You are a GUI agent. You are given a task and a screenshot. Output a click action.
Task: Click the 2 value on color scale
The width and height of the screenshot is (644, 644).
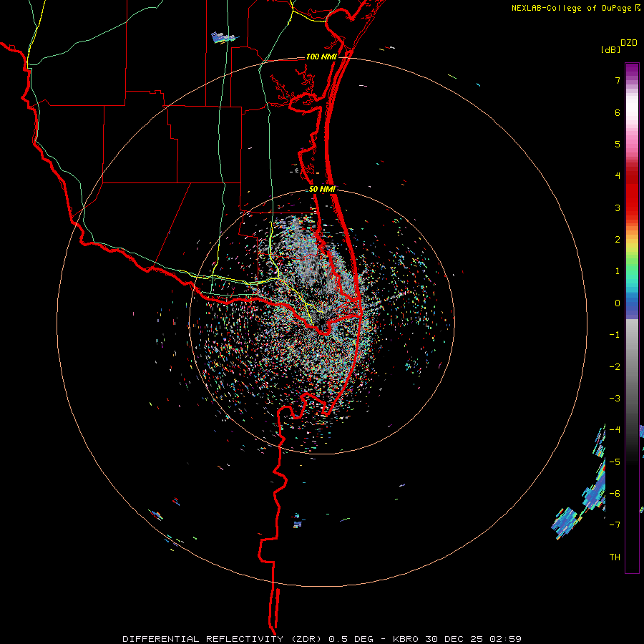click(618, 240)
